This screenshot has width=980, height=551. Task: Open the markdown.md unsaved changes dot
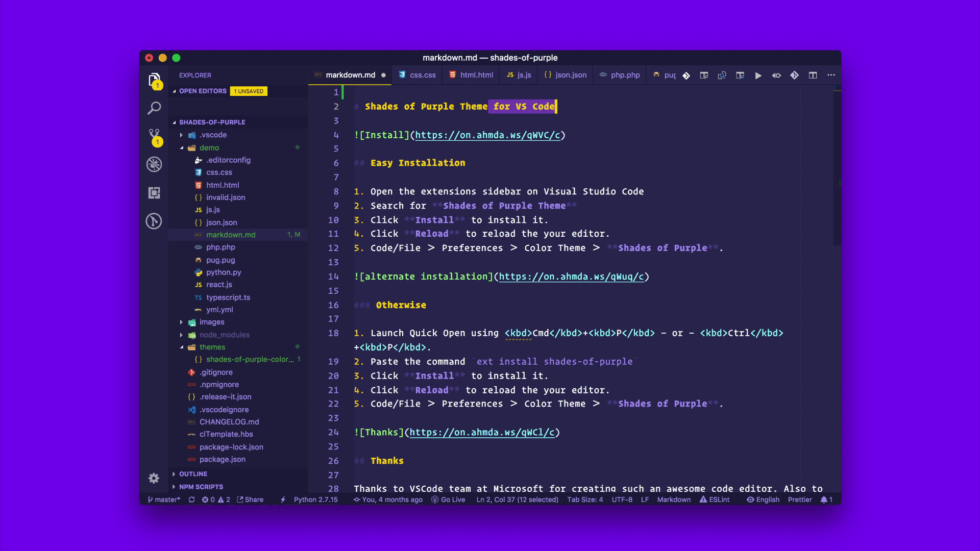(x=384, y=74)
